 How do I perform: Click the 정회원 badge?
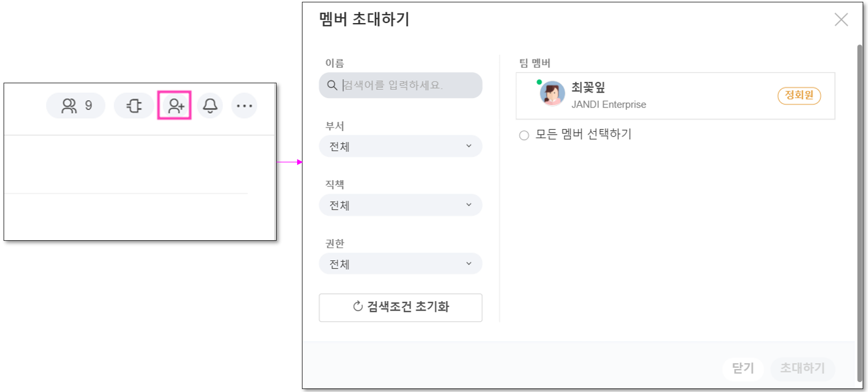point(799,96)
